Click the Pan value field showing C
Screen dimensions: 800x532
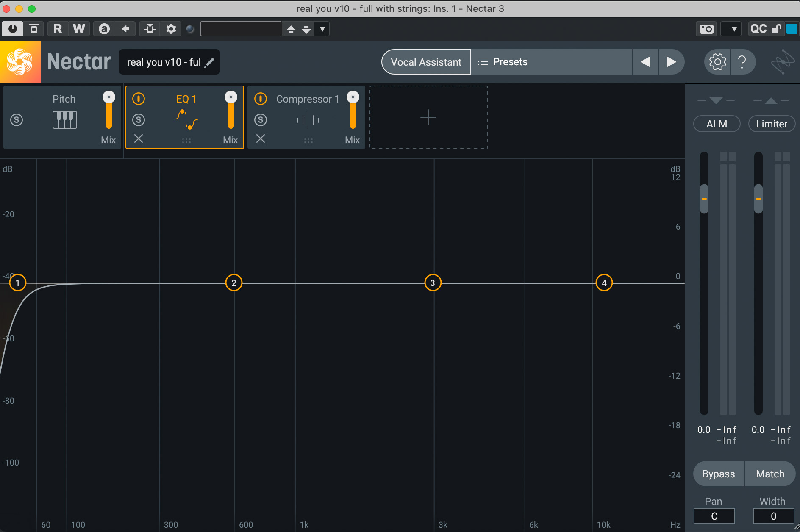[x=714, y=516]
